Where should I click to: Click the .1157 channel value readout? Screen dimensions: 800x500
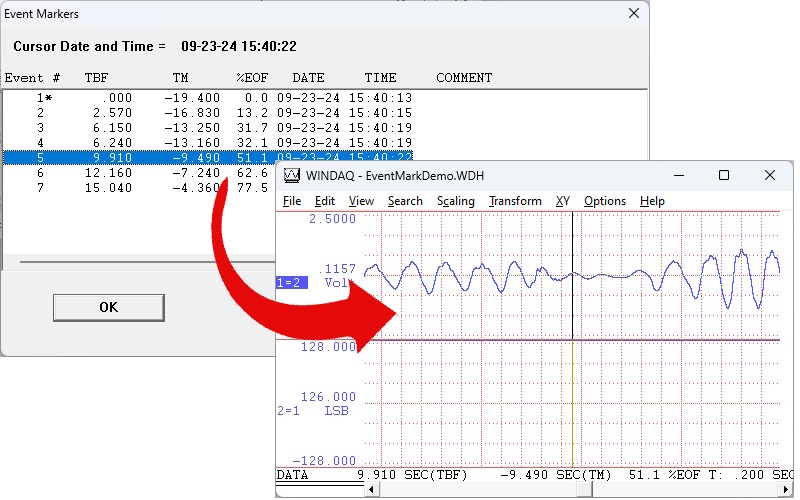point(337,268)
